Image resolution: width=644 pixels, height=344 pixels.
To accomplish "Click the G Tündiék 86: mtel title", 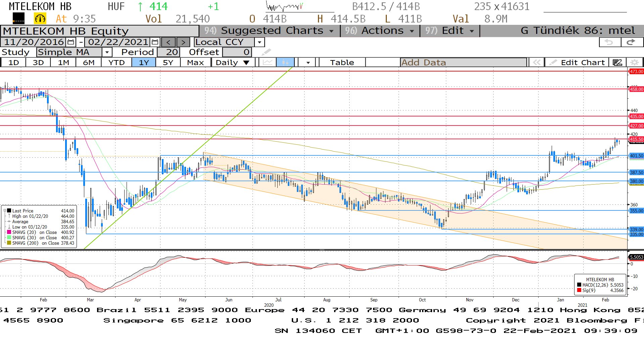I will (x=578, y=31).
